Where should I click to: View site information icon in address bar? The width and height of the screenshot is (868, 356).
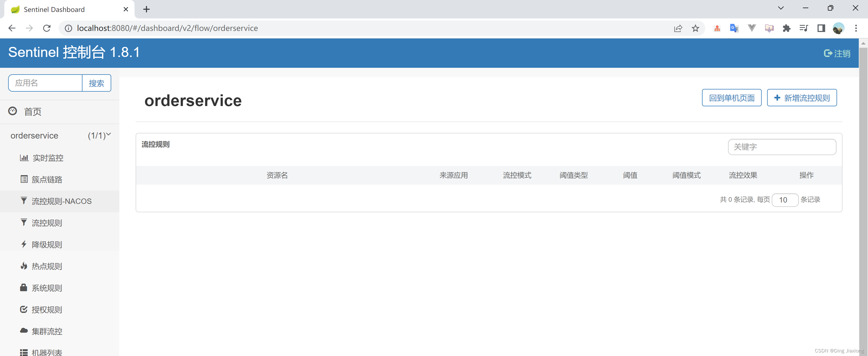coord(68,28)
